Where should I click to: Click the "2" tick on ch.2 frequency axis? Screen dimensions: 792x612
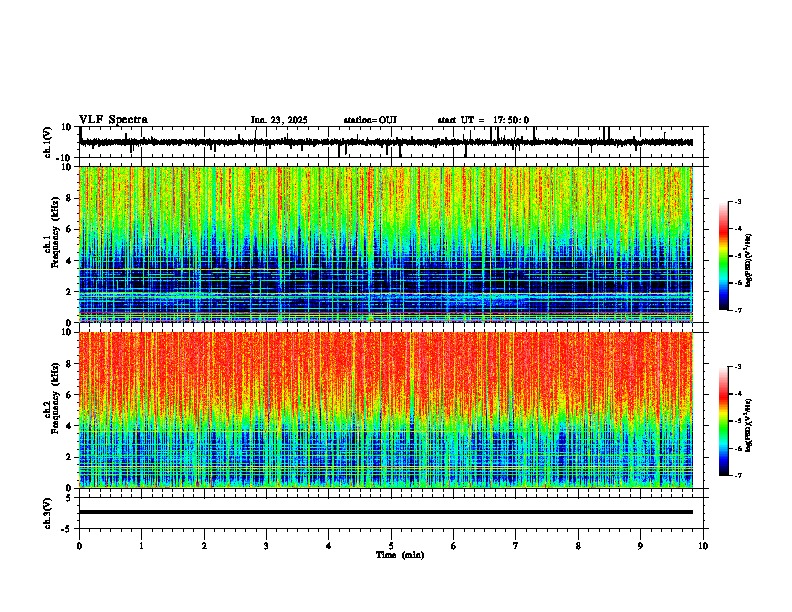69,457
